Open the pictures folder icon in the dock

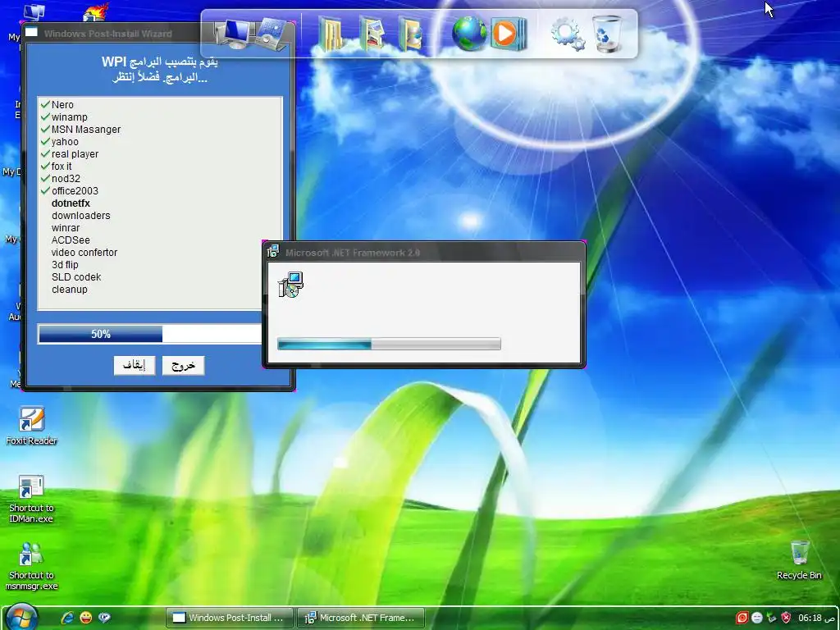pos(372,33)
